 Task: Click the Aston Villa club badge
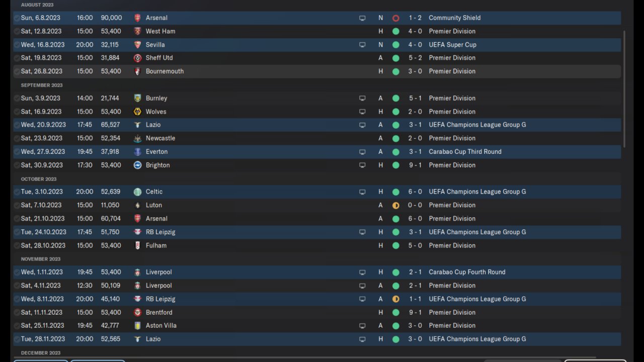click(x=137, y=326)
